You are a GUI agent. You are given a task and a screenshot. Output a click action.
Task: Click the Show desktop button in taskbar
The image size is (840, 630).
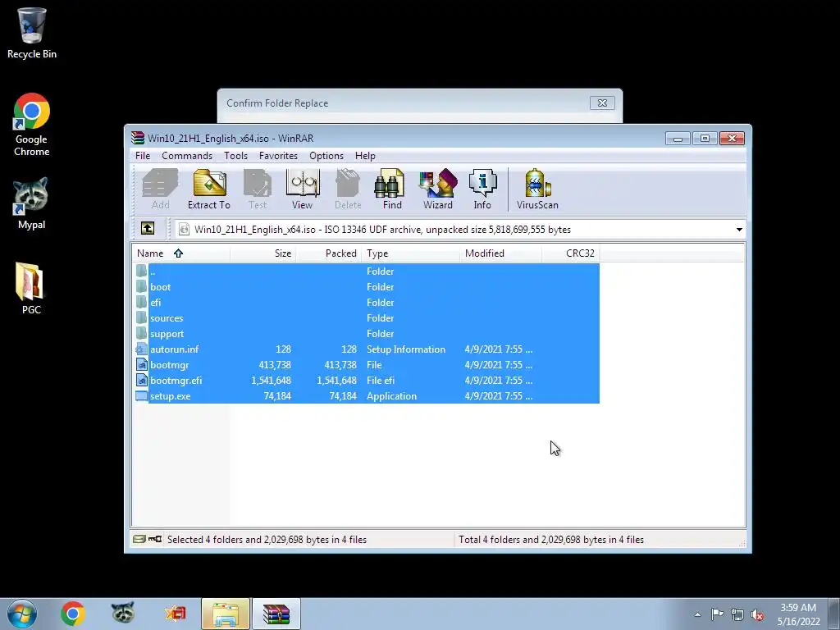834,614
